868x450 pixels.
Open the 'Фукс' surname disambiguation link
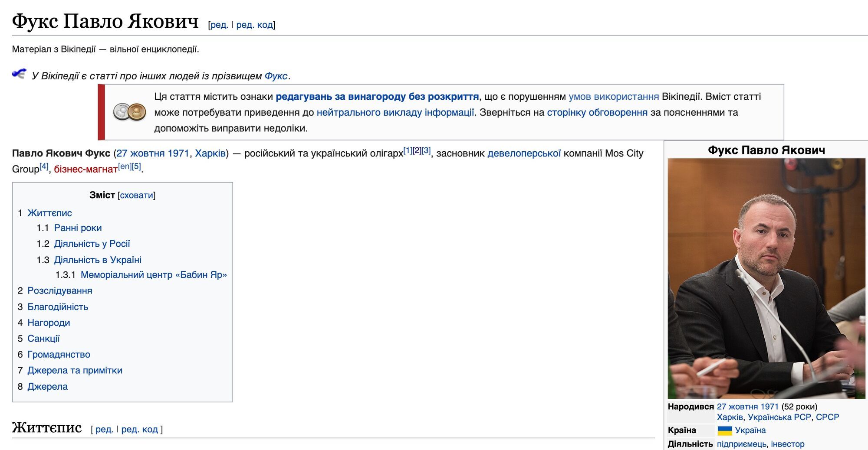tap(276, 76)
